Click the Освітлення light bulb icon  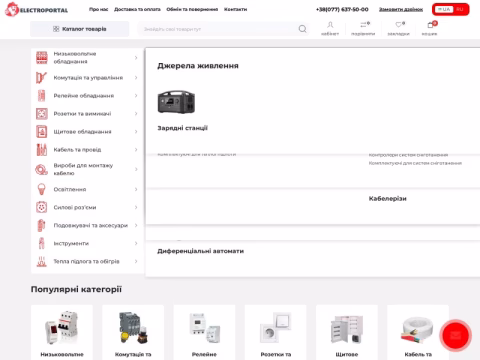42,189
